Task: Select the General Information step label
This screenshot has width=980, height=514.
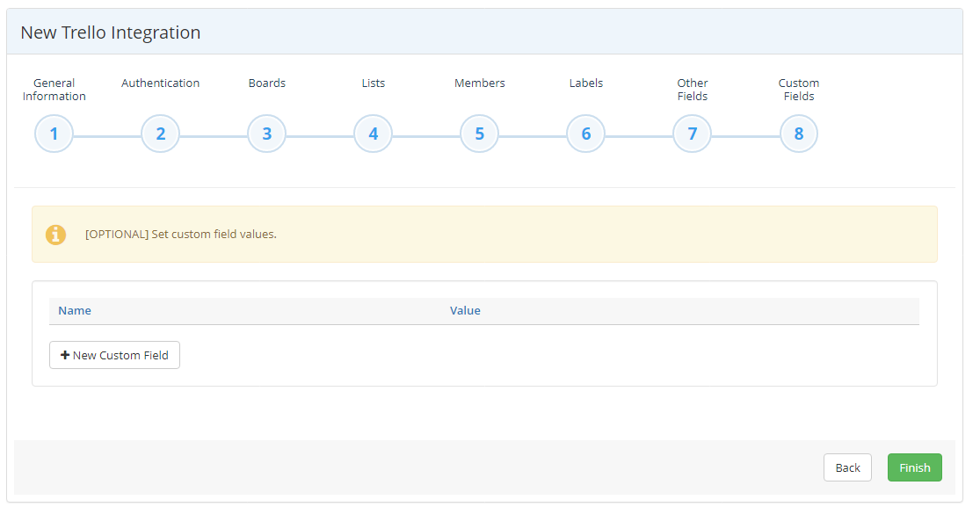Action: click(54, 89)
